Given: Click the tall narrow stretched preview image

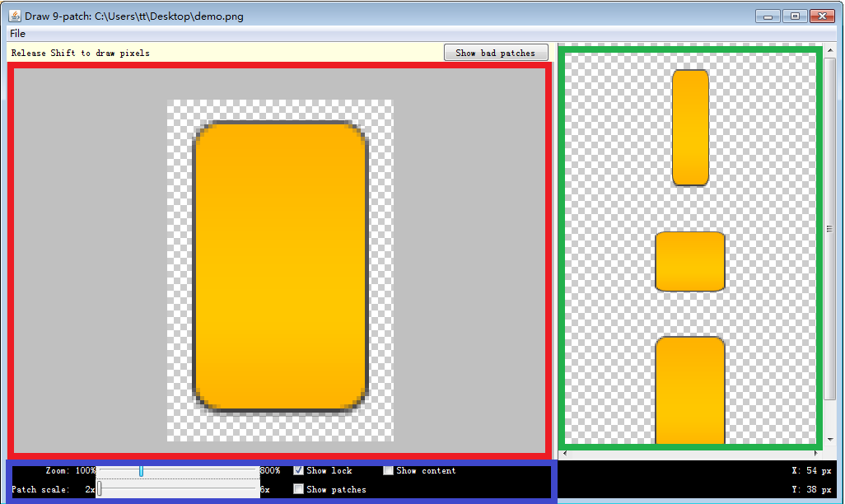Looking at the screenshot, I should (x=690, y=128).
